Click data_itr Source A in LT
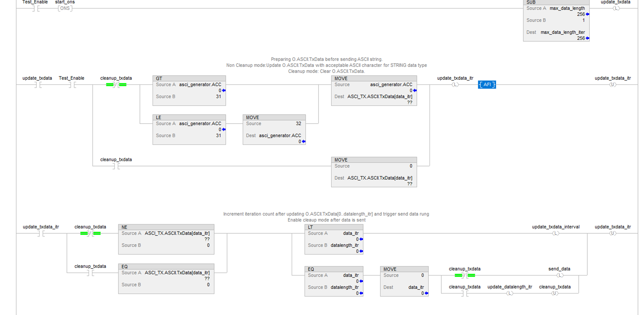Image resolution: width=644 pixels, height=315 pixels. click(x=351, y=233)
